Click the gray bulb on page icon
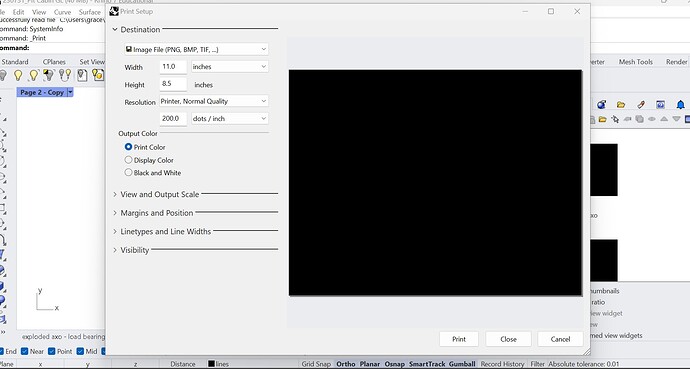690x369 pixels. (82, 75)
